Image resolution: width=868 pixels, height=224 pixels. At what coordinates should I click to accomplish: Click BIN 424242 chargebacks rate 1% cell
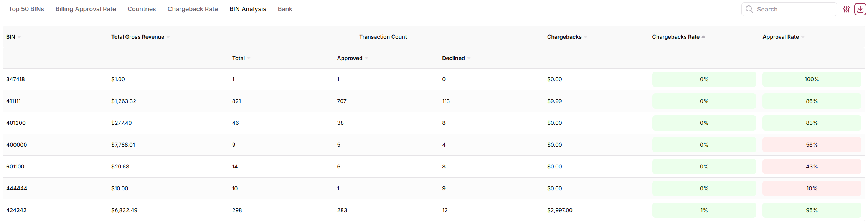point(704,210)
